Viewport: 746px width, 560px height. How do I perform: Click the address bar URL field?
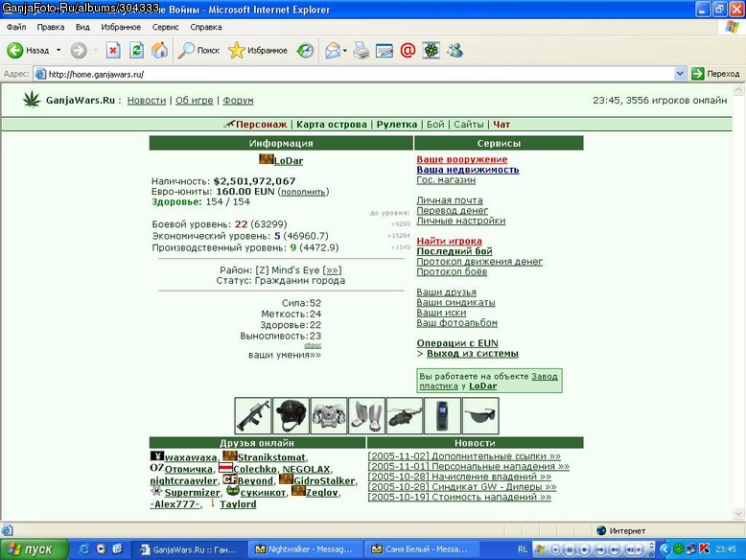361,74
